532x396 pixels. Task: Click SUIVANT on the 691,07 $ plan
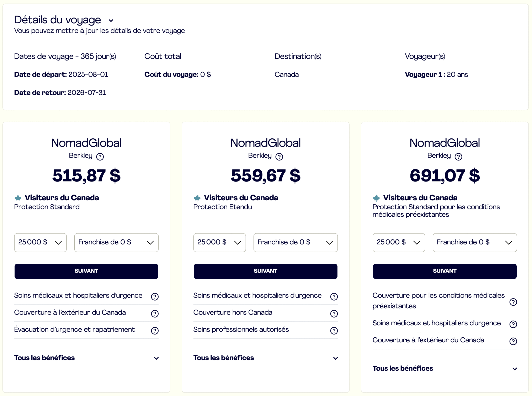pos(445,271)
